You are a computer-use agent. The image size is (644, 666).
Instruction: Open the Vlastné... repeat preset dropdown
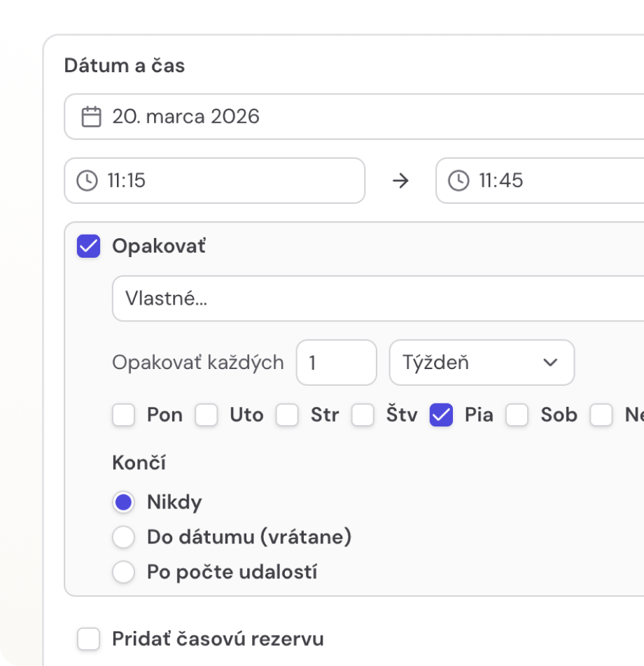[378, 298]
